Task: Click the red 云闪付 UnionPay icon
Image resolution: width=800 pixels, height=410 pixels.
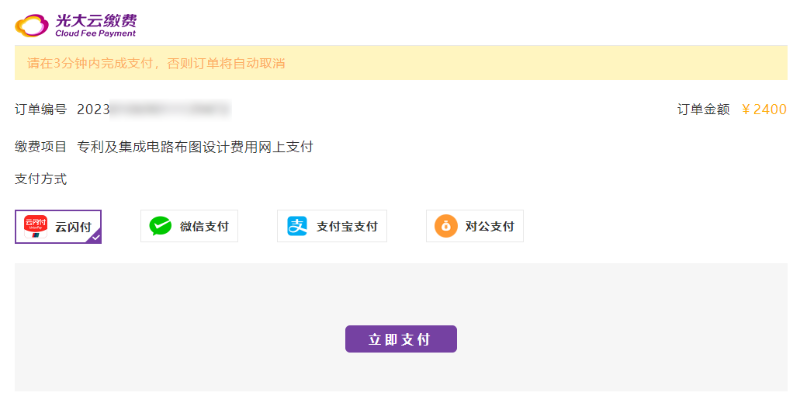Action: click(35, 226)
